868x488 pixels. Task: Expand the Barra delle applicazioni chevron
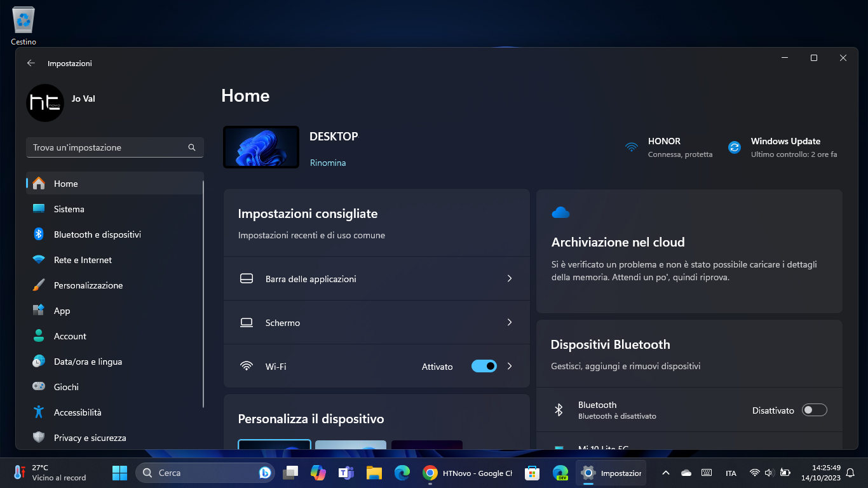click(x=510, y=278)
